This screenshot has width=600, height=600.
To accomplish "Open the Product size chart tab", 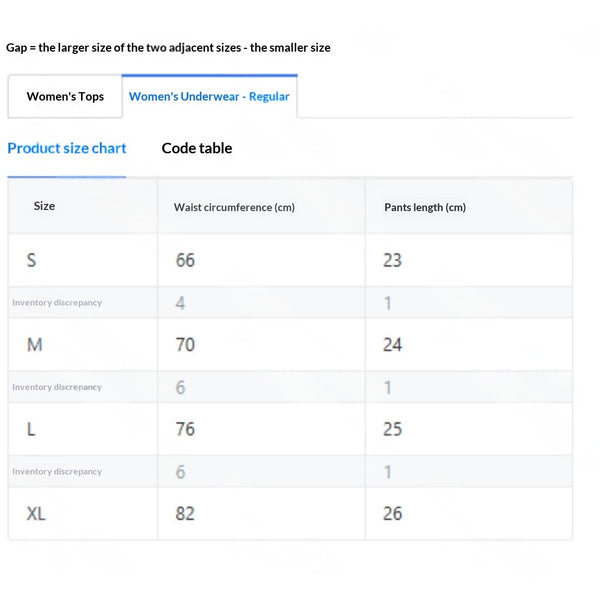I will click(67, 148).
